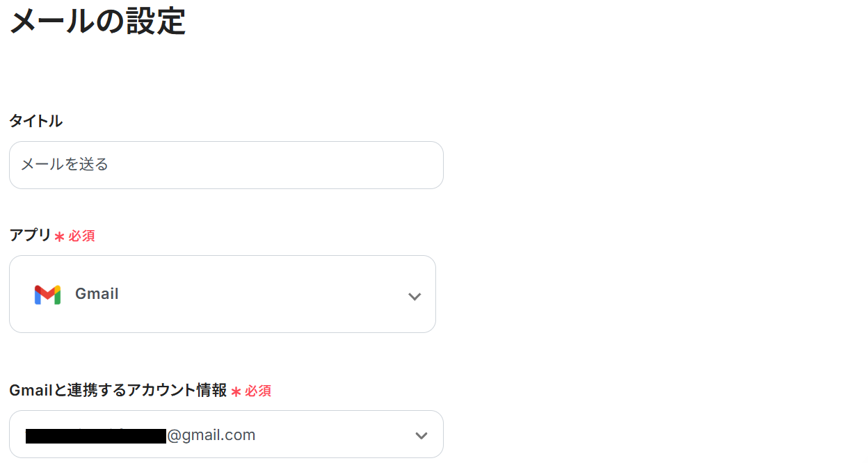Viewport: 868px width, 463px height.
Task: Place cursor in the メールを送る text
Action: click(65, 165)
